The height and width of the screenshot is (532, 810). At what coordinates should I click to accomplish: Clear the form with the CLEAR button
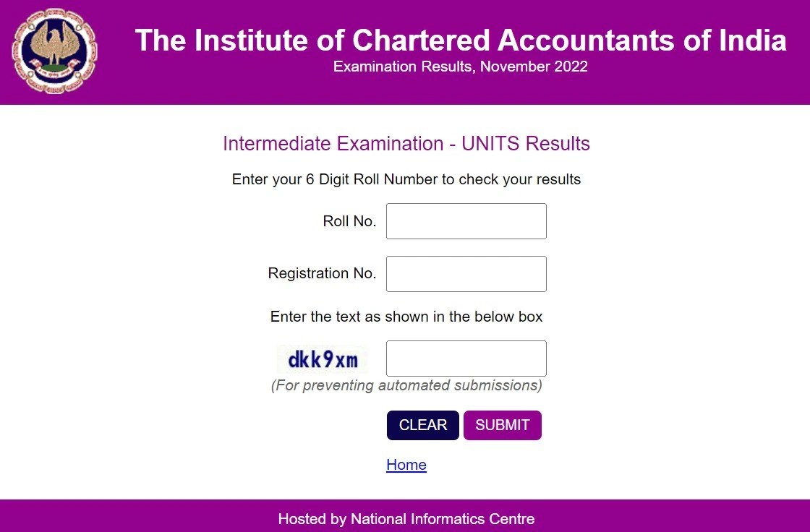[x=422, y=425]
